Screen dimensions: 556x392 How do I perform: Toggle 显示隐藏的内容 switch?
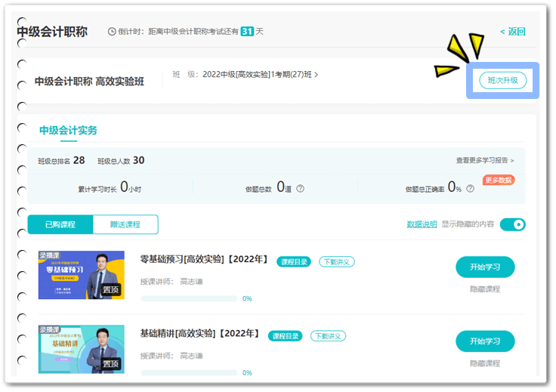[x=512, y=224]
